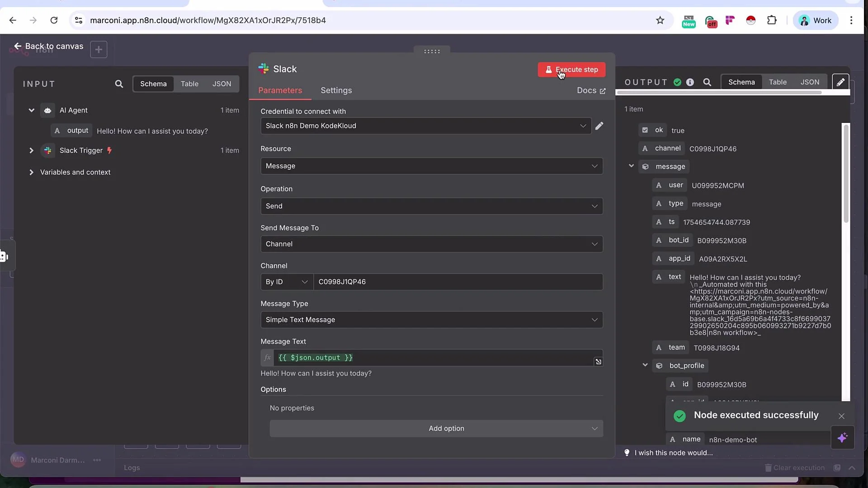Click the green OUTPUT success check icon
This screenshot has height=488, width=868.
[677, 82]
